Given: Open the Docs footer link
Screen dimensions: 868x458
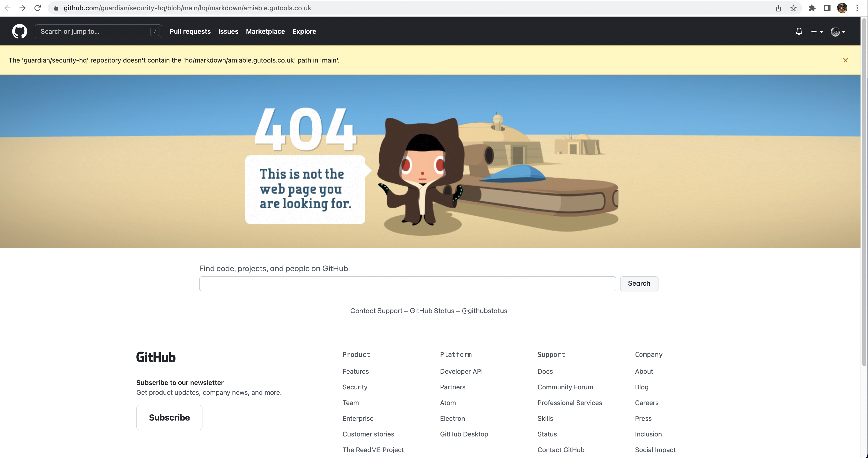Looking at the screenshot, I should click(x=545, y=371).
